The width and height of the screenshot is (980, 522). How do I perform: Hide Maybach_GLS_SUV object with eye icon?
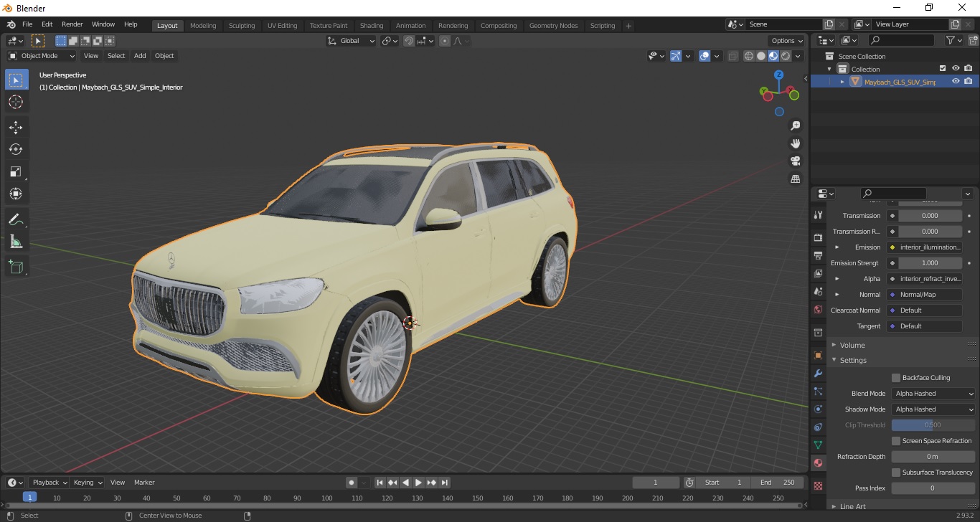956,82
